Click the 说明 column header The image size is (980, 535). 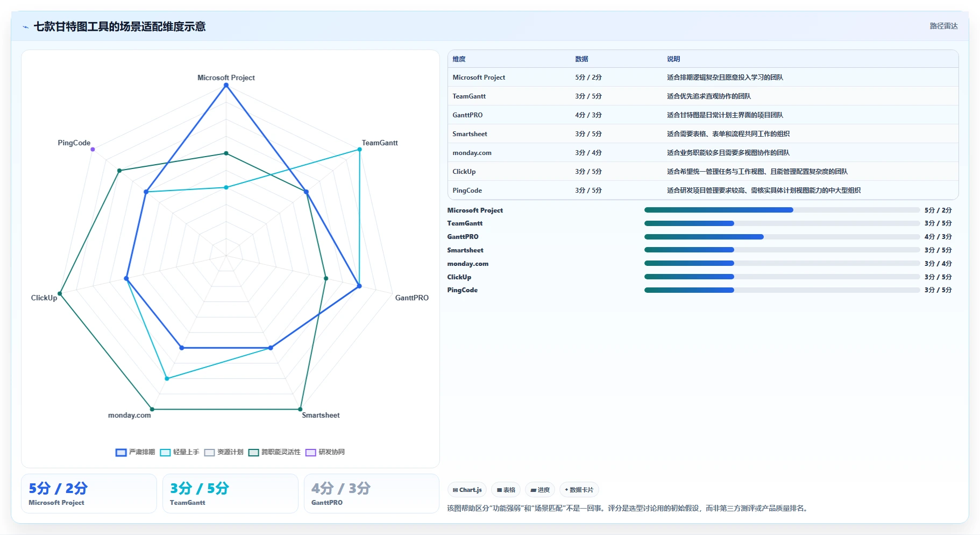(673, 59)
